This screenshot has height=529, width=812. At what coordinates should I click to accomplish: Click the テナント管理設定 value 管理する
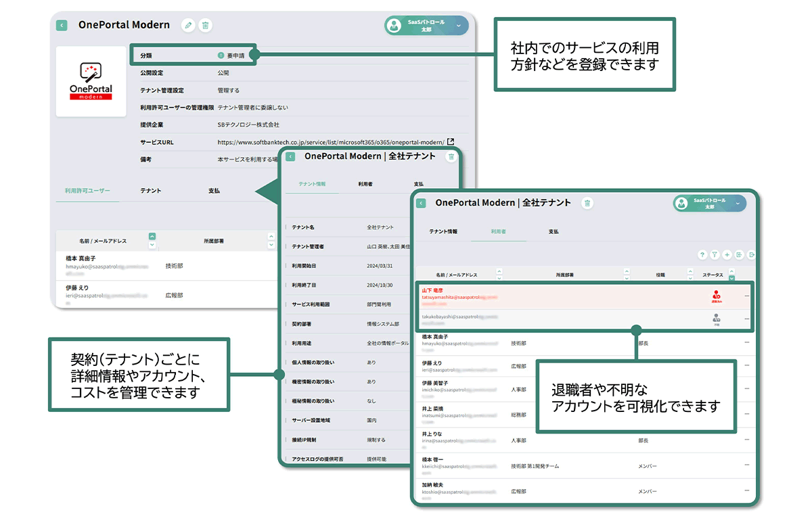point(228,90)
